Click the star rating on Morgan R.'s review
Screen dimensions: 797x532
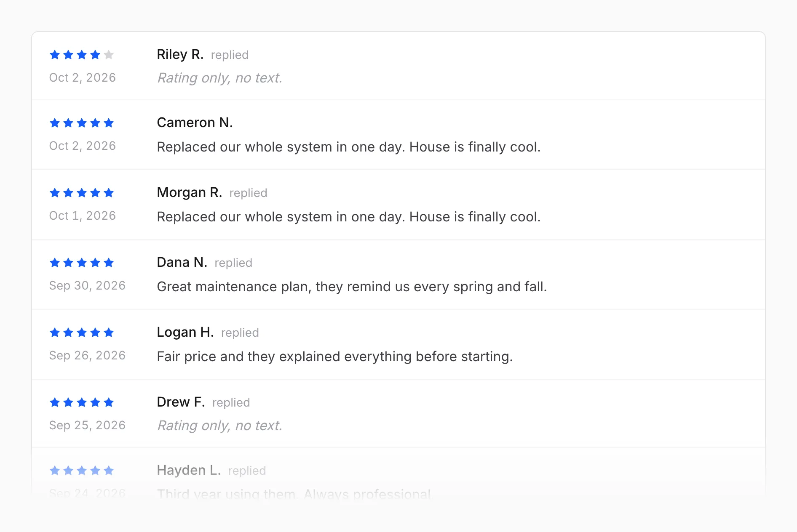82,193
